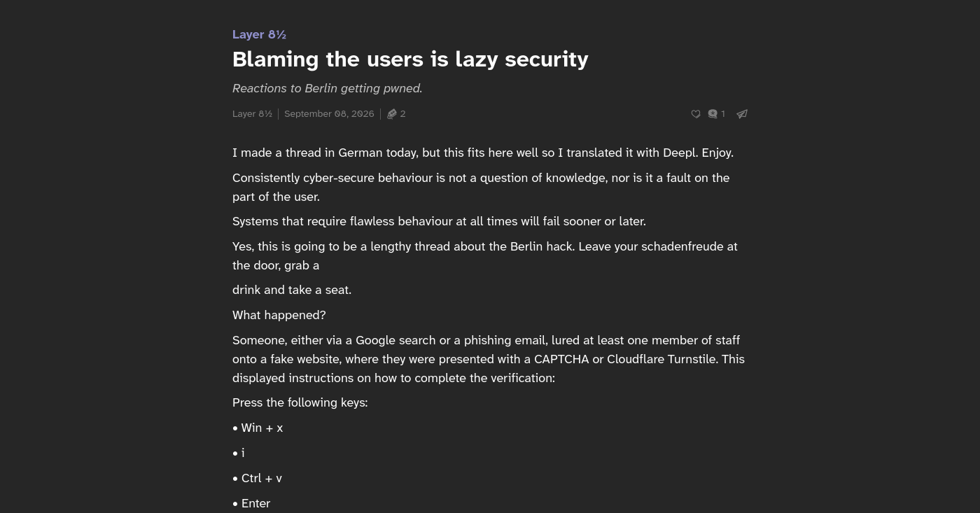Click the tag count number 2

click(x=402, y=114)
